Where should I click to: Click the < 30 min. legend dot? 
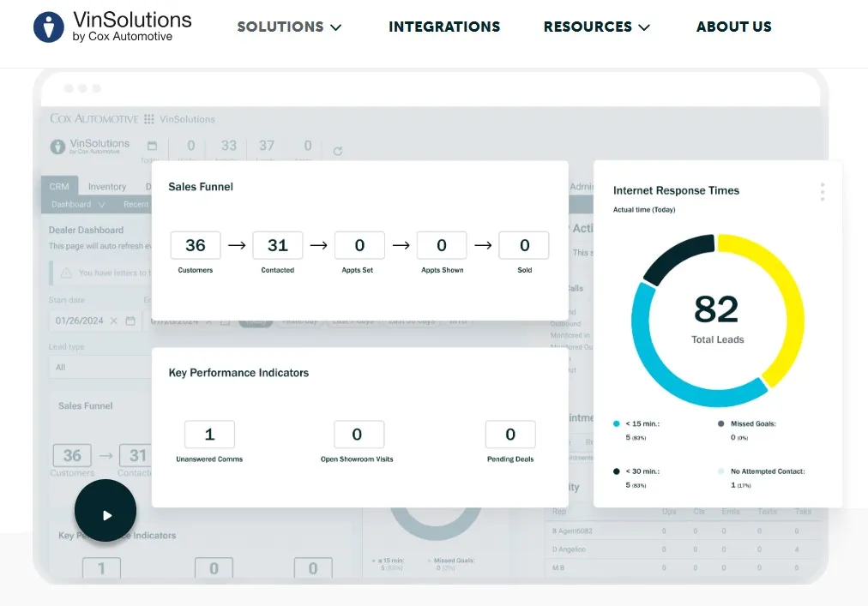pos(616,471)
